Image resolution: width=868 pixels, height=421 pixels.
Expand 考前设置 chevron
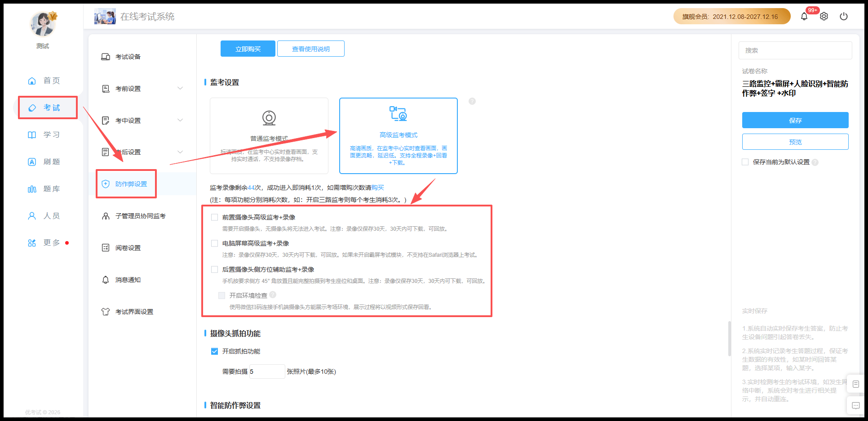180,89
